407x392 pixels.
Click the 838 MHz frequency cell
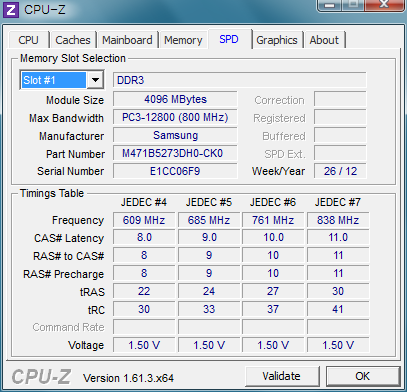[x=338, y=220]
